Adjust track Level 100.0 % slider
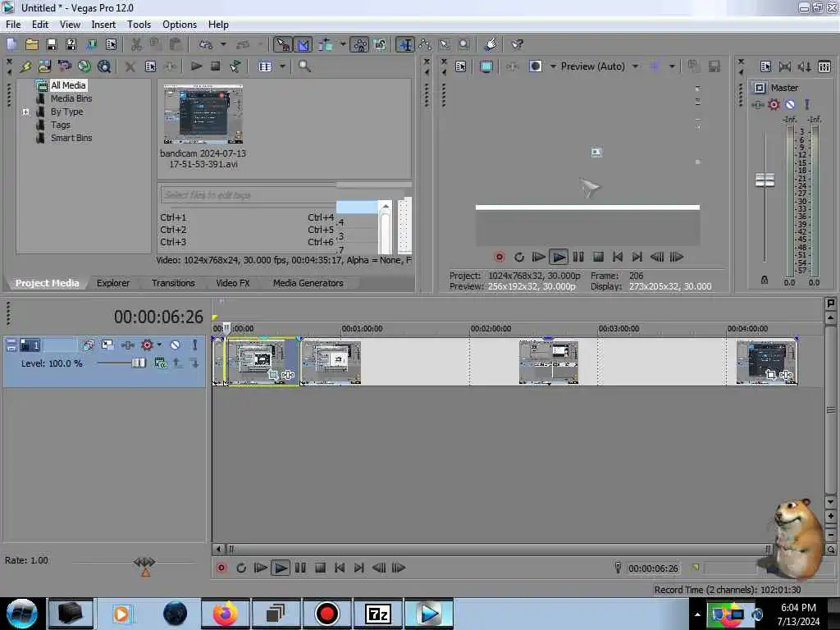The width and height of the screenshot is (840, 630). coord(138,363)
